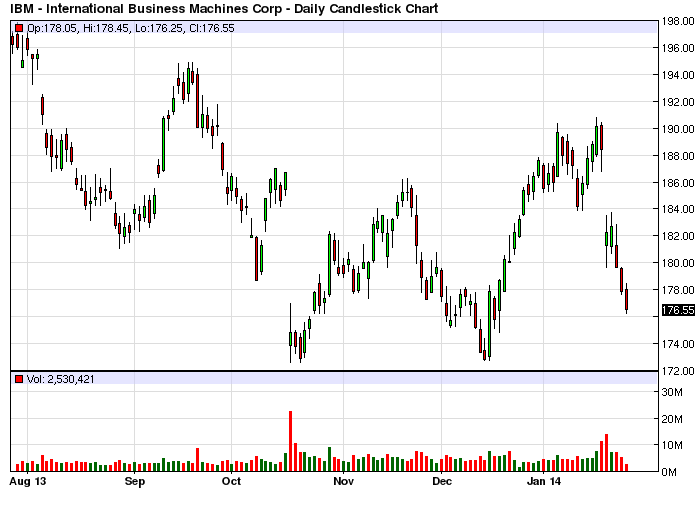Click the 172.00 price axis label
Screen dimensions: 700x512
678,370
